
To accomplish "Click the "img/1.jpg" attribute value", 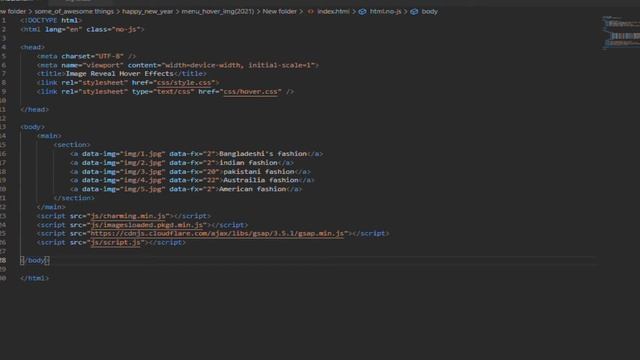I will (142, 153).
